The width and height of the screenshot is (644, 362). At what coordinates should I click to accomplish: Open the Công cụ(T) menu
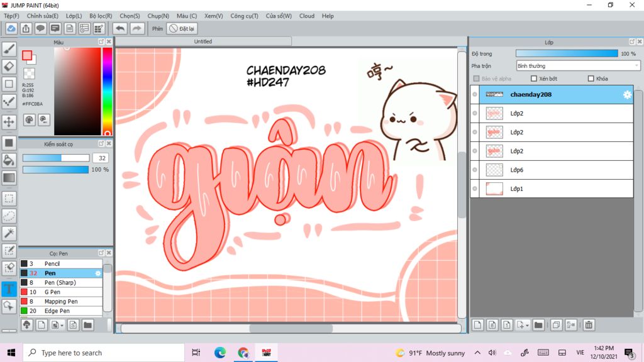click(x=245, y=16)
